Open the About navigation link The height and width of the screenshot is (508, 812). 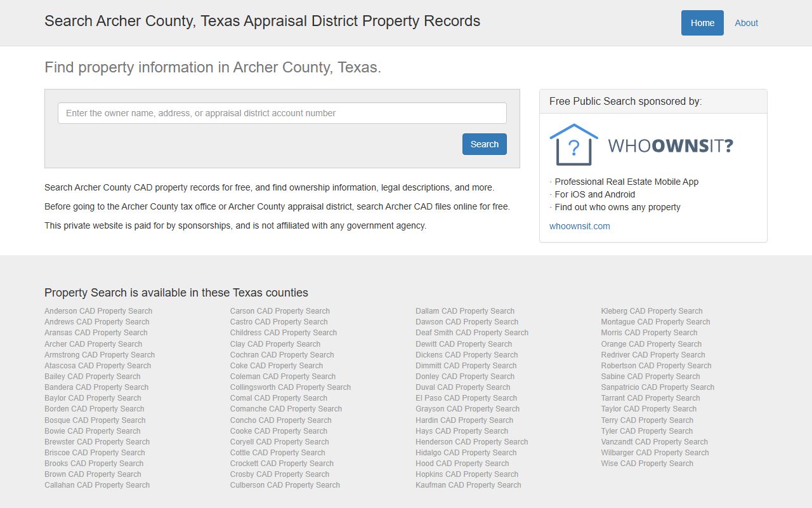pyautogui.click(x=746, y=23)
